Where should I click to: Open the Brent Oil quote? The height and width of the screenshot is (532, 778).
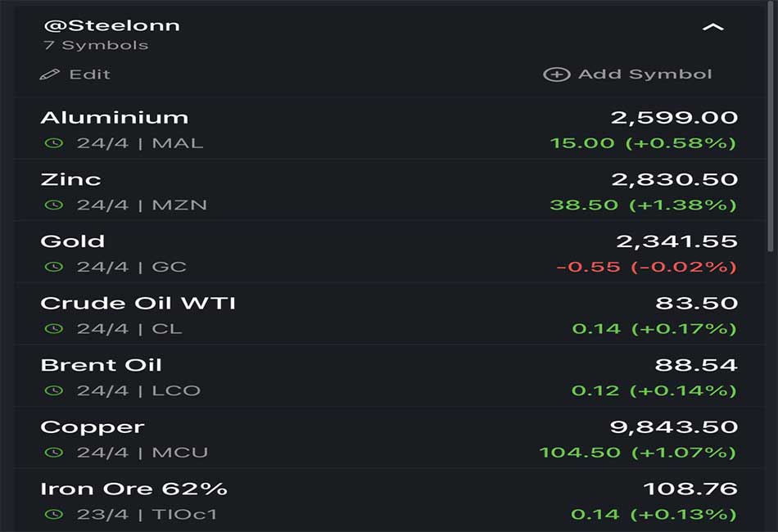389,376
